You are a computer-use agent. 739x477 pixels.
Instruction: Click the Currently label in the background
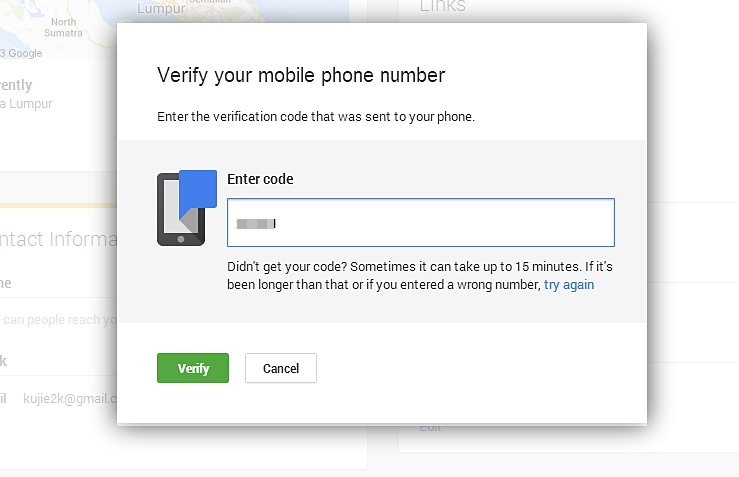[x=18, y=86]
